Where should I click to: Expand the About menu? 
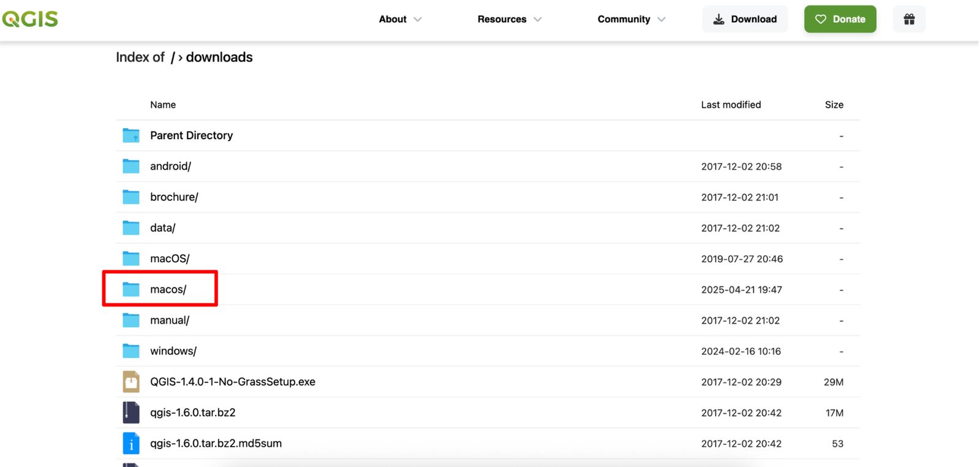400,19
